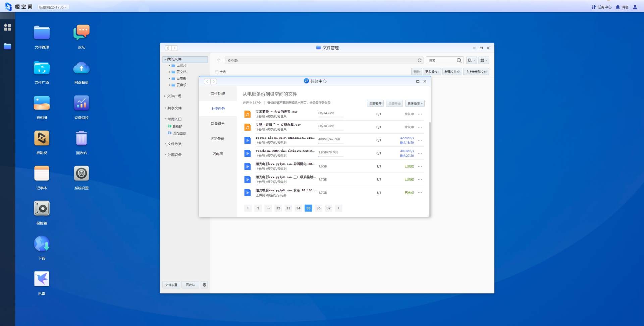The height and width of the screenshot is (326, 644).
Task: Open the 极相册 photo album app
Action: point(42,104)
